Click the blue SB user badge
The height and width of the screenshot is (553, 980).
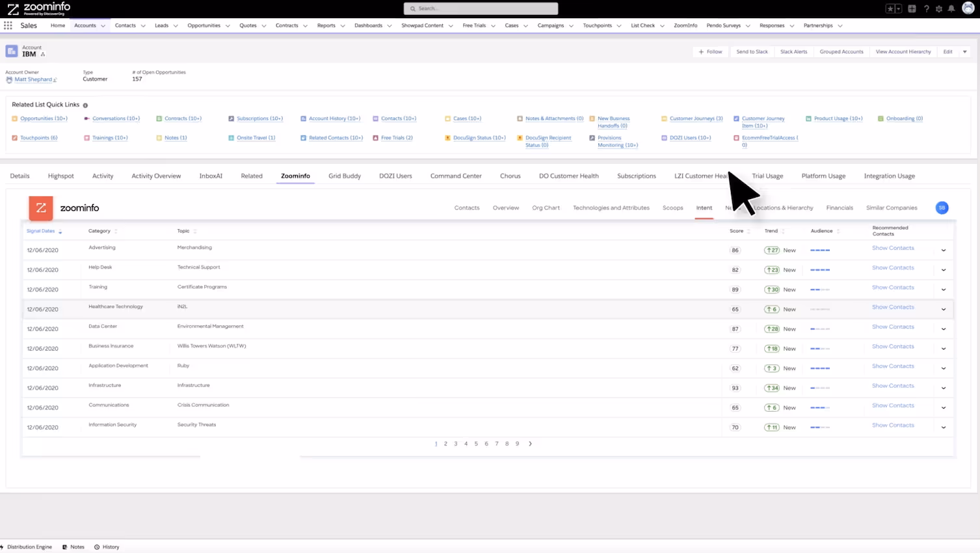942,208
